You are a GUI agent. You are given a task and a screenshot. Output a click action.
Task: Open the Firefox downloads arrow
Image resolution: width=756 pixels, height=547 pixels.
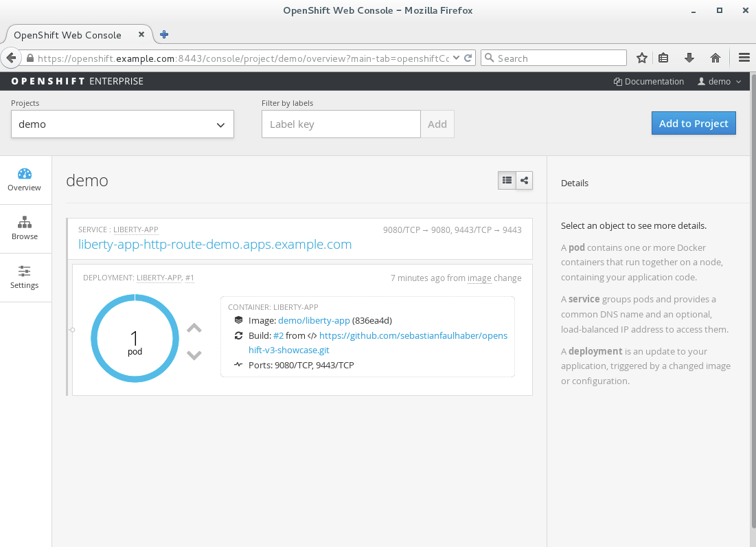689,58
